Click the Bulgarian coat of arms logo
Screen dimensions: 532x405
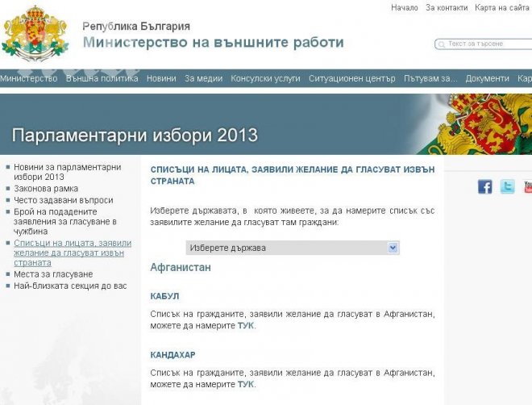35,33
